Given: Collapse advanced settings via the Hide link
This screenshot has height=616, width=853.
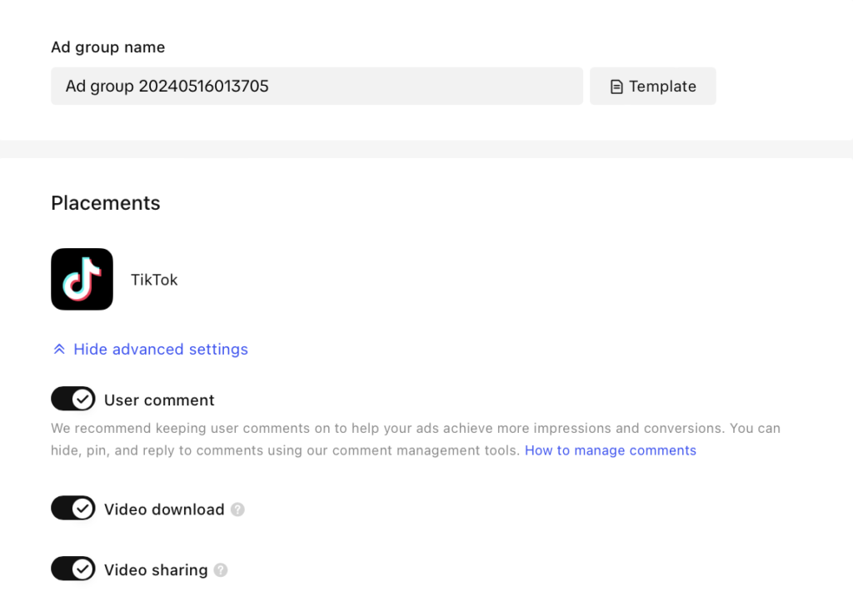Looking at the screenshot, I should click(161, 350).
